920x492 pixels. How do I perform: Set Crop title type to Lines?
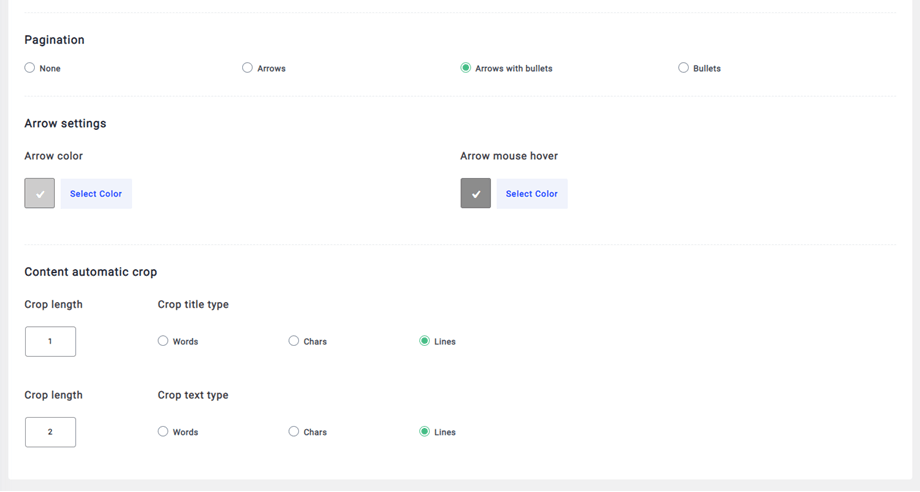click(x=425, y=341)
